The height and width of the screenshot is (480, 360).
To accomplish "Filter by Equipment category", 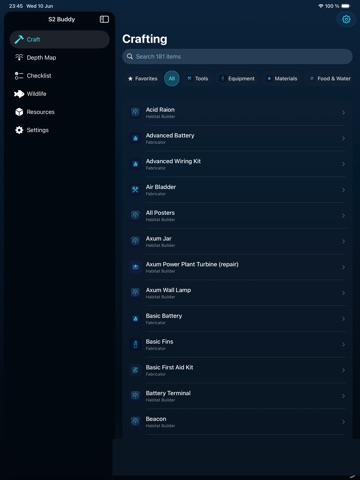I will coord(238,79).
